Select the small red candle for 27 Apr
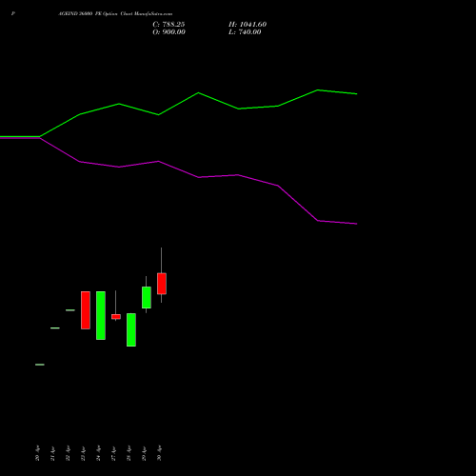 coord(116,316)
